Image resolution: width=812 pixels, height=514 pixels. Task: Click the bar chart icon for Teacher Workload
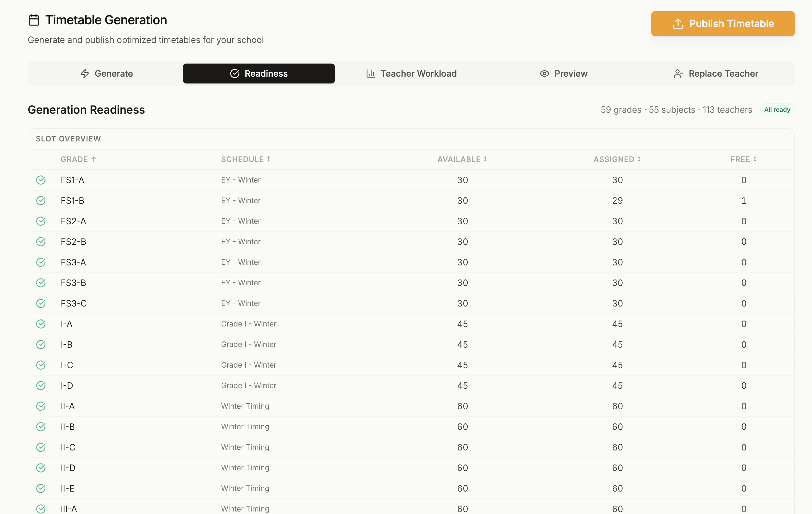click(371, 74)
